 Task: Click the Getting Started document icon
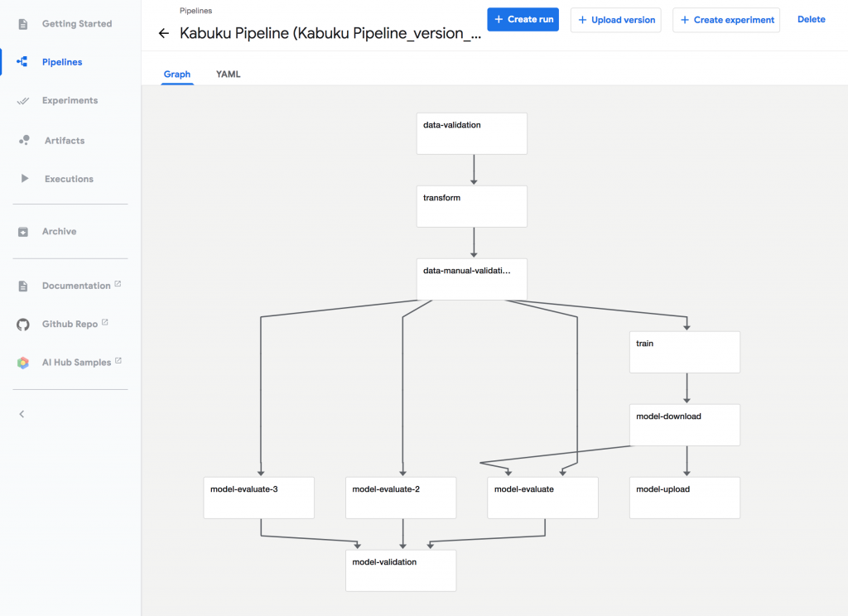23,24
